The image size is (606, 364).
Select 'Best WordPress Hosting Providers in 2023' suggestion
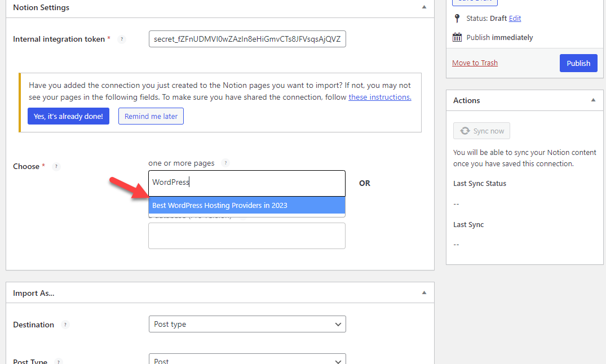[x=247, y=205]
